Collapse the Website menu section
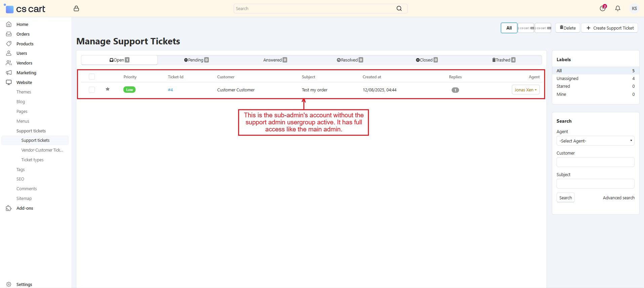 tap(24, 82)
